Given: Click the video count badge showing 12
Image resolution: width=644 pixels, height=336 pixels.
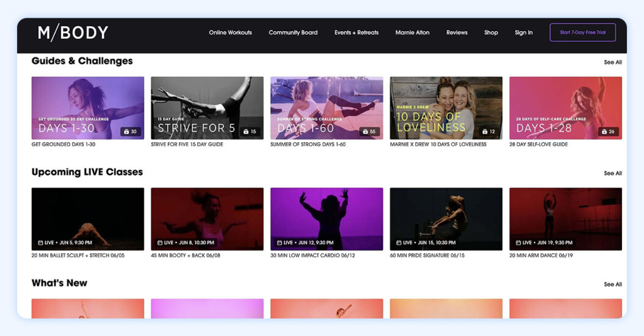Looking at the screenshot, I should click(488, 131).
